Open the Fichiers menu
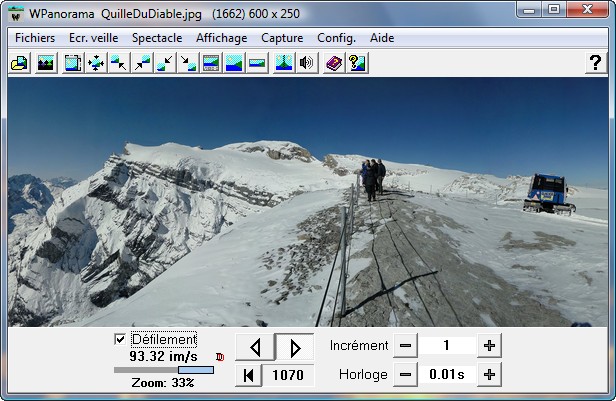Image resolution: width=616 pixels, height=401 pixels. pos(35,38)
